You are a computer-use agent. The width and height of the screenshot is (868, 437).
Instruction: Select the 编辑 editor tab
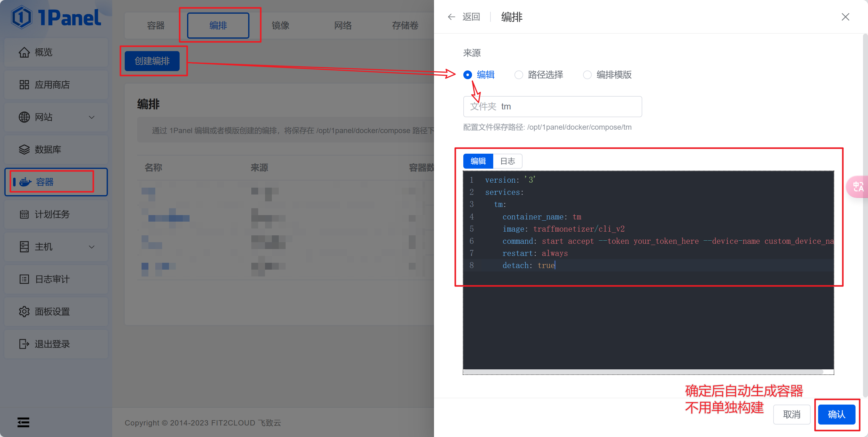478,161
